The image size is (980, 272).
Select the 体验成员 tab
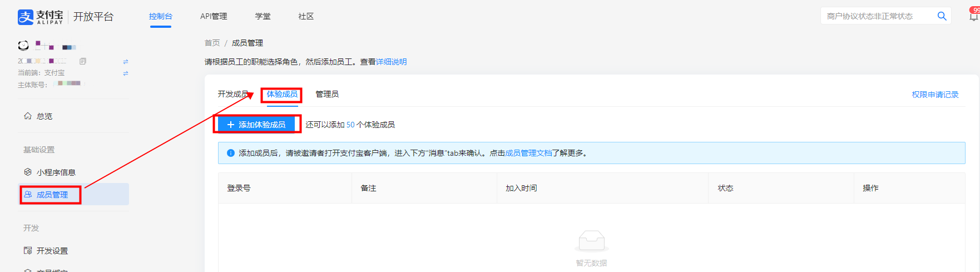point(282,94)
